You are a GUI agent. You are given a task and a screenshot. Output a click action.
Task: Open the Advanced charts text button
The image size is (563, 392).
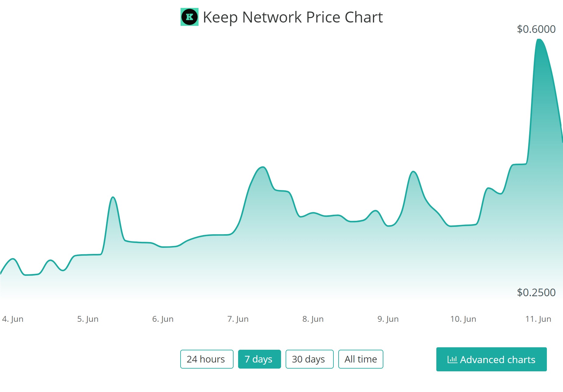[x=497, y=359]
